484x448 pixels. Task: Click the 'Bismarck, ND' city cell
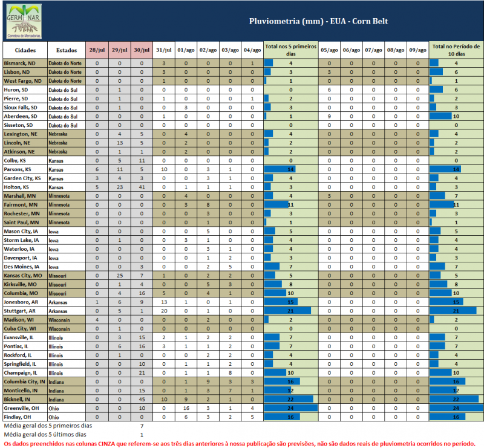click(25, 63)
